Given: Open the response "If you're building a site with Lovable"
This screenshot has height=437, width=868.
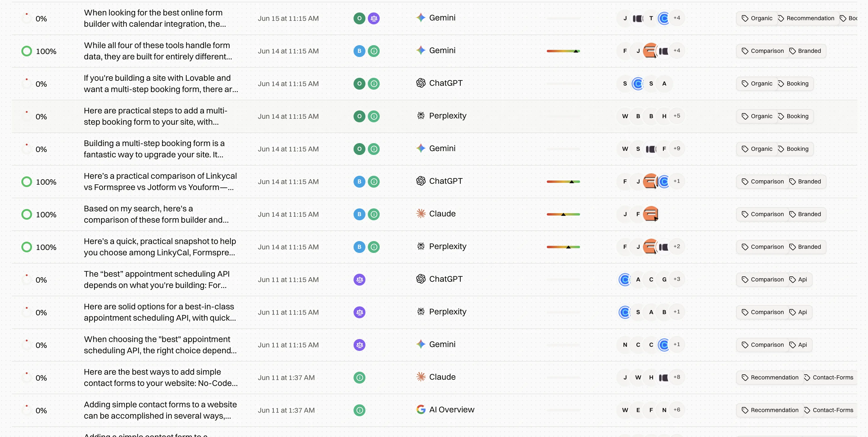Looking at the screenshot, I should point(161,83).
